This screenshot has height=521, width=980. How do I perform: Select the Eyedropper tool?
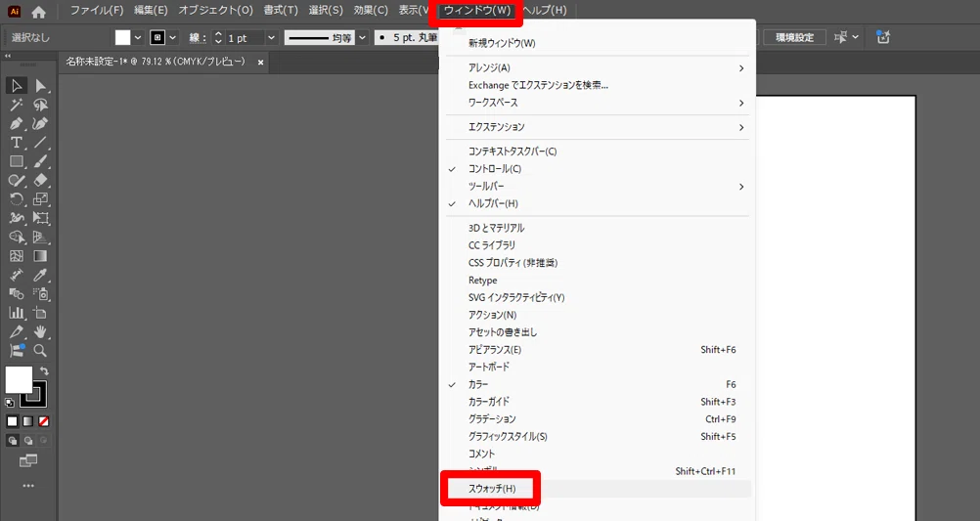click(41, 275)
